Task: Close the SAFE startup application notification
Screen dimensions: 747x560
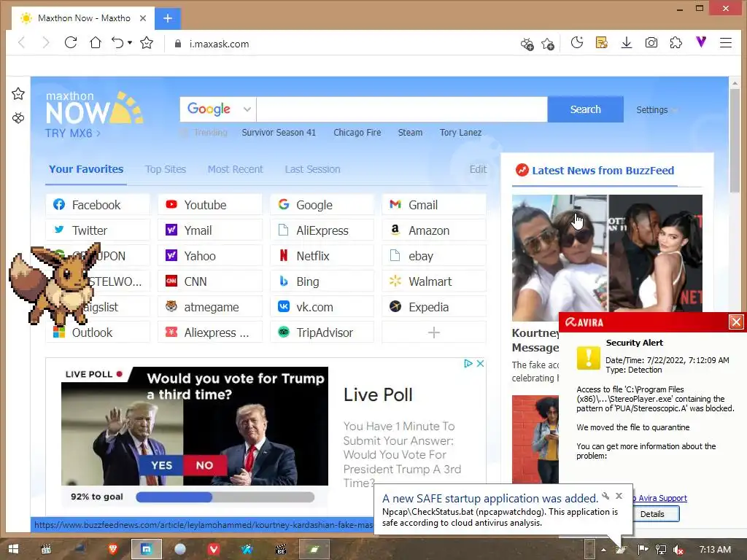Action: [619, 496]
